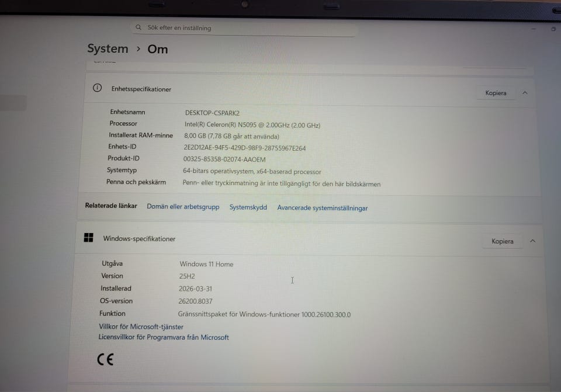Select the 8,00 GB RAM value

click(x=231, y=136)
